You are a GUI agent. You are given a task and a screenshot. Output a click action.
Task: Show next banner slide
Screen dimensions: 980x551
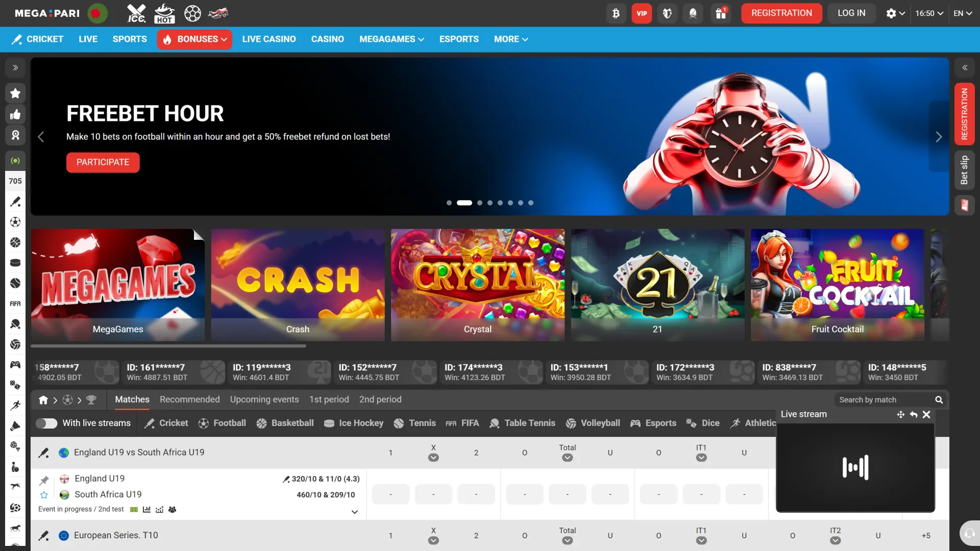[x=939, y=137]
